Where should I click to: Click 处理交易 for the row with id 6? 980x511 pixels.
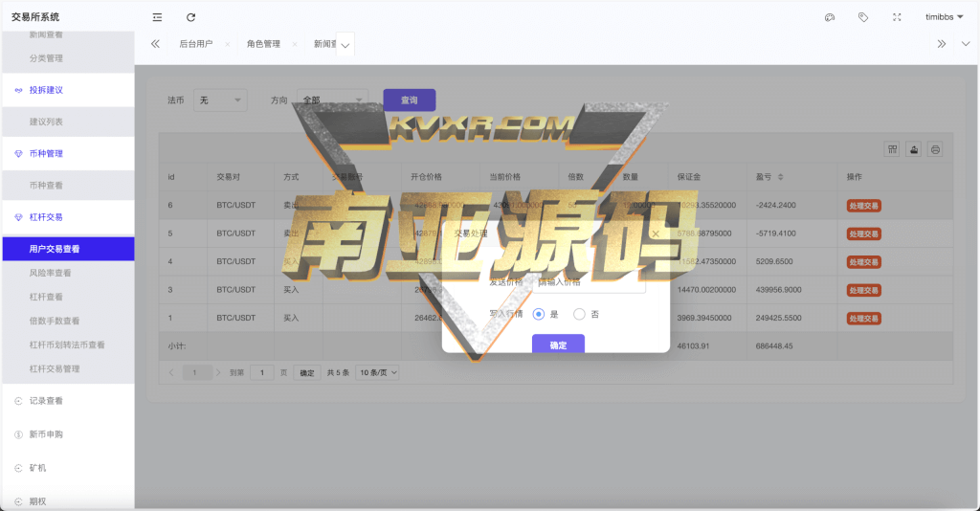(864, 206)
